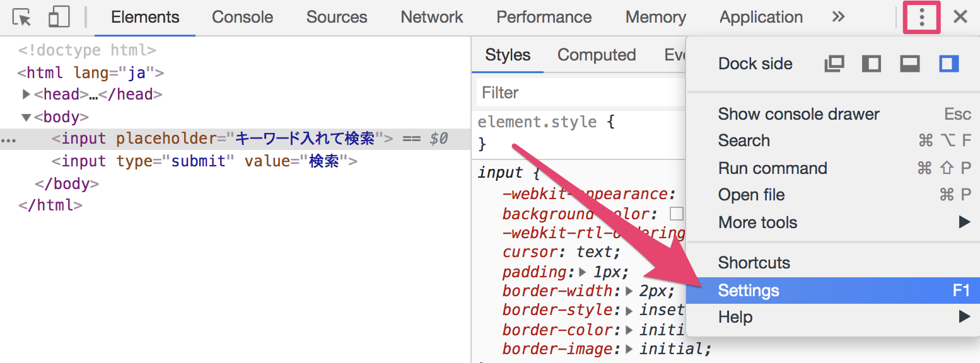Undock DevTools into separate window
The image size is (980, 363).
(834, 64)
